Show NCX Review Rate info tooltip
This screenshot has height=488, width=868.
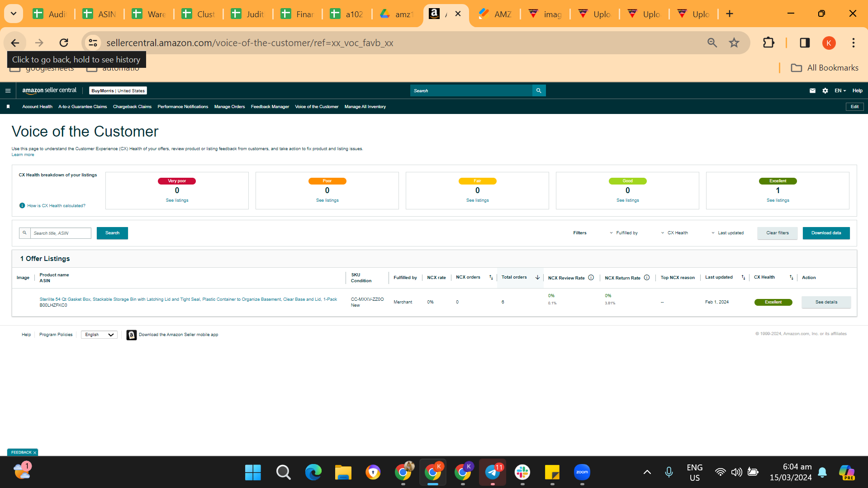point(591,278)
